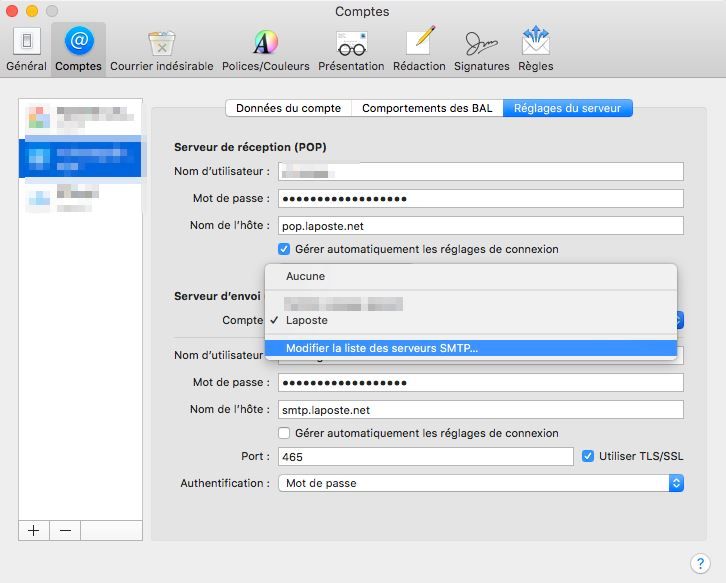Add a new account with plus button
The image size is (726, 583).
[33, 531]
